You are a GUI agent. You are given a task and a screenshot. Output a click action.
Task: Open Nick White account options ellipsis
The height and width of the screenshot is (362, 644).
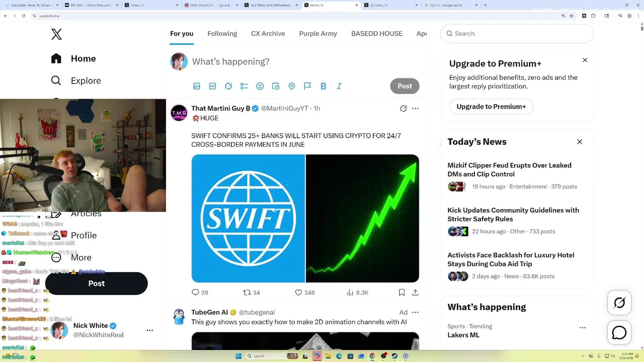tap(149, 330)
